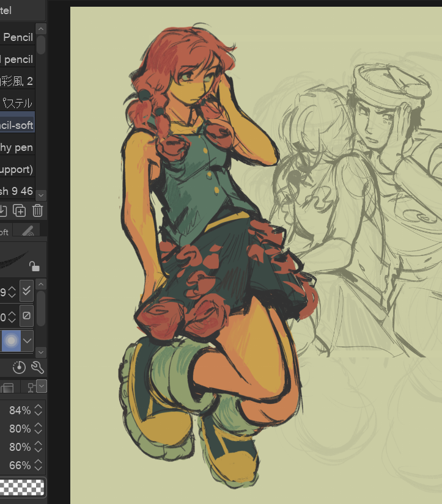The image size is (442, 504).
Task: Increase the 84% value with up arrow
Action: click(39, 407)
